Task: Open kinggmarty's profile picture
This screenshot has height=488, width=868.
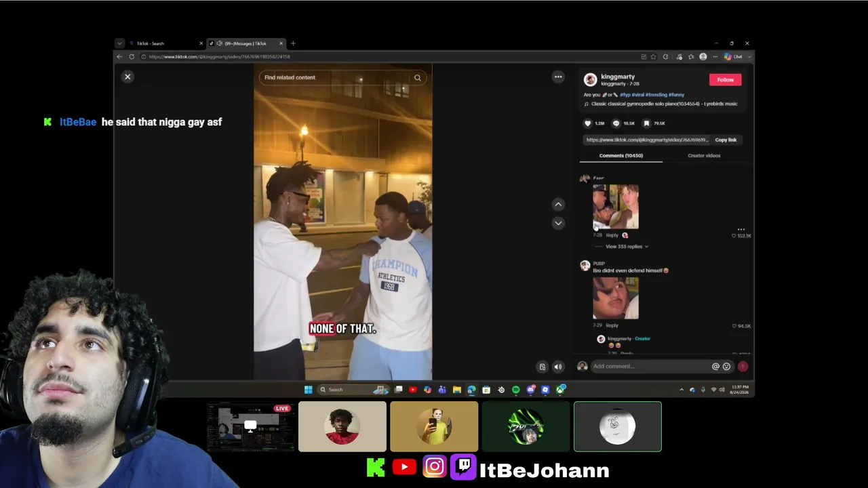Action: (x=590, y=79)
